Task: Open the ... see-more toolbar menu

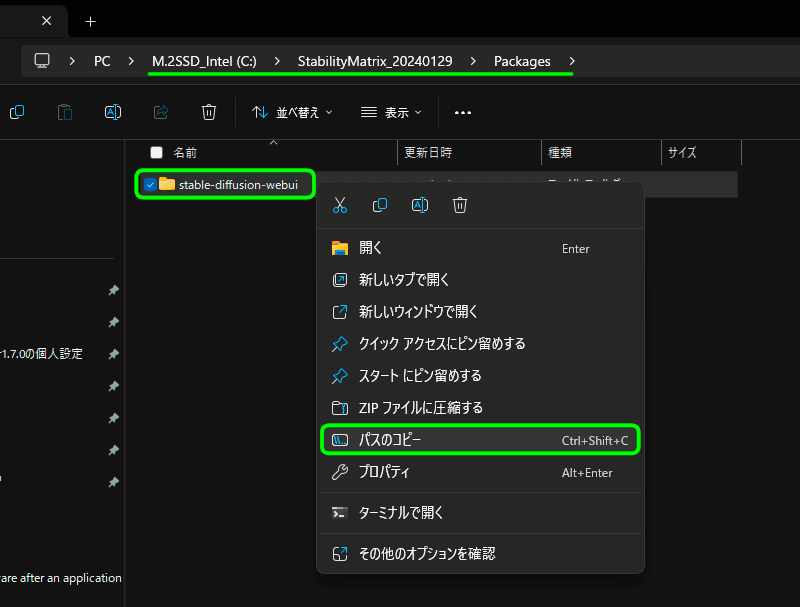Action: [x=462, y=112]
